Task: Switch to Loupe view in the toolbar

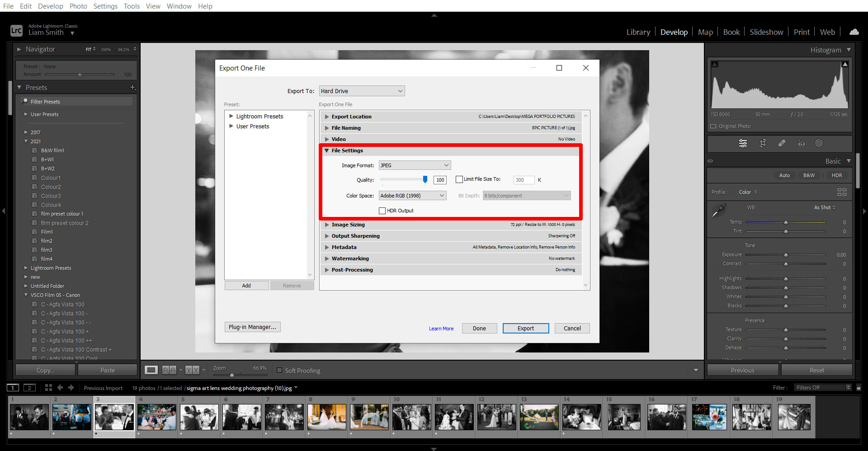Action: tap(151, 369)
